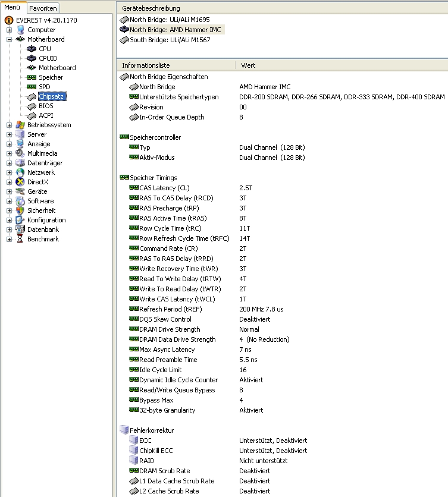
Task: Click the Netzwerk globe icon
Action: [20, 172]
